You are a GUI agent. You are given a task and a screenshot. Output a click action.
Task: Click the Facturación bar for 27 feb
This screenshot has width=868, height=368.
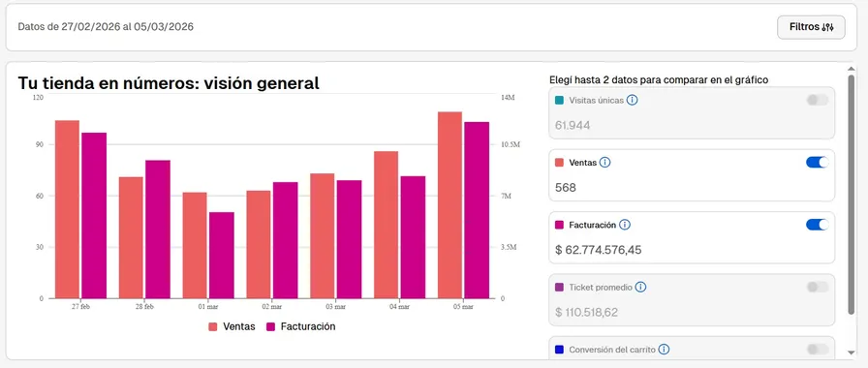(x=94, y=215)
